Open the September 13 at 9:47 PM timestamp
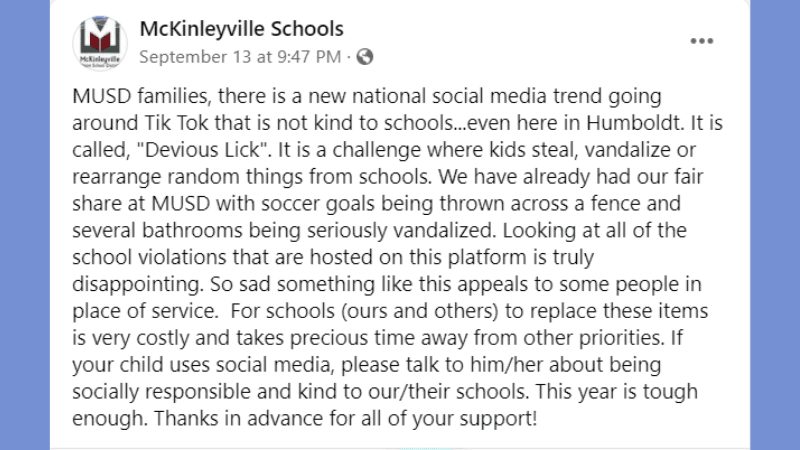The height and width of the screenshot is (450, 800). click(x=240, y=57)
